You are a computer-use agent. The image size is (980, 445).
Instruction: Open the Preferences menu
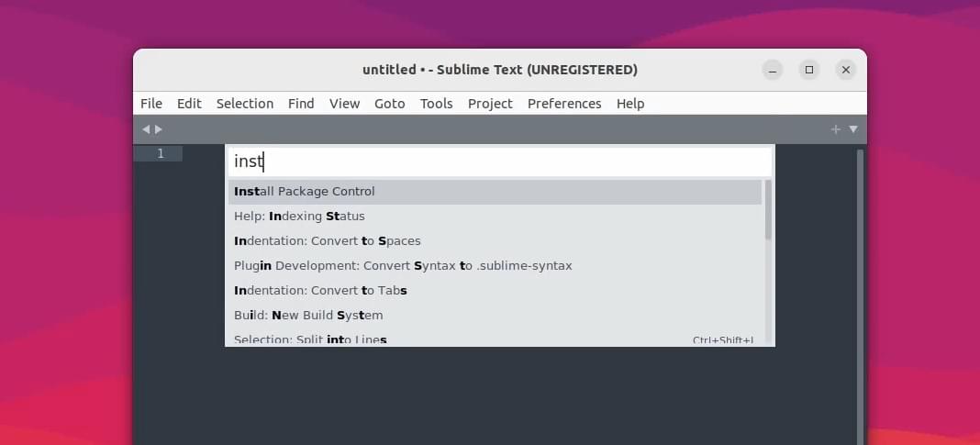(x=564, y=104)
